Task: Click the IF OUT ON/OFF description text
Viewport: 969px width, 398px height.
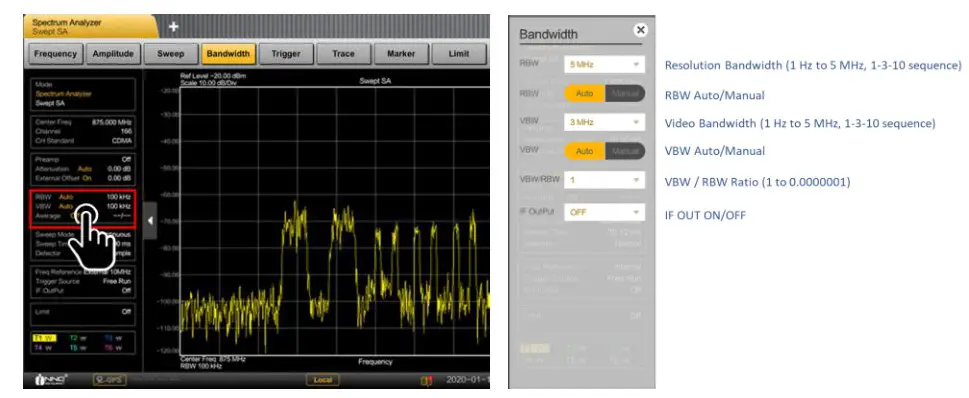Action: 705,215
